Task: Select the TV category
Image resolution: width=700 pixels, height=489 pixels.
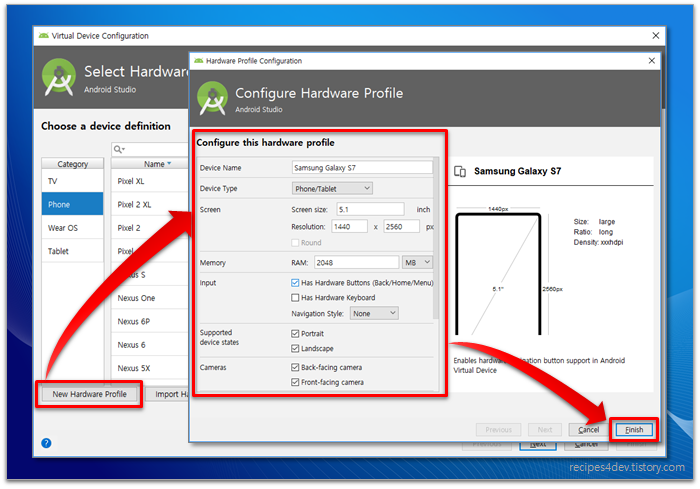Action: click(72, 181)
